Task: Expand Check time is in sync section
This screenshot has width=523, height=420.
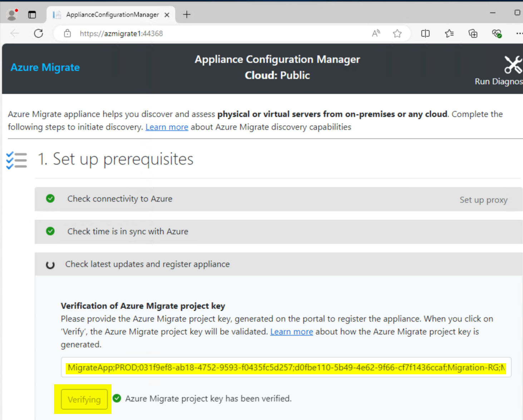Action: 279,231
